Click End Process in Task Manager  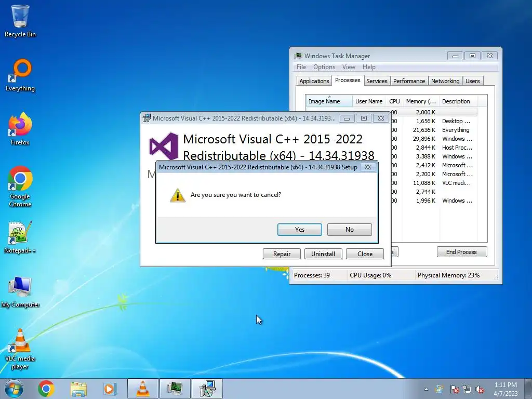(461, 252)
